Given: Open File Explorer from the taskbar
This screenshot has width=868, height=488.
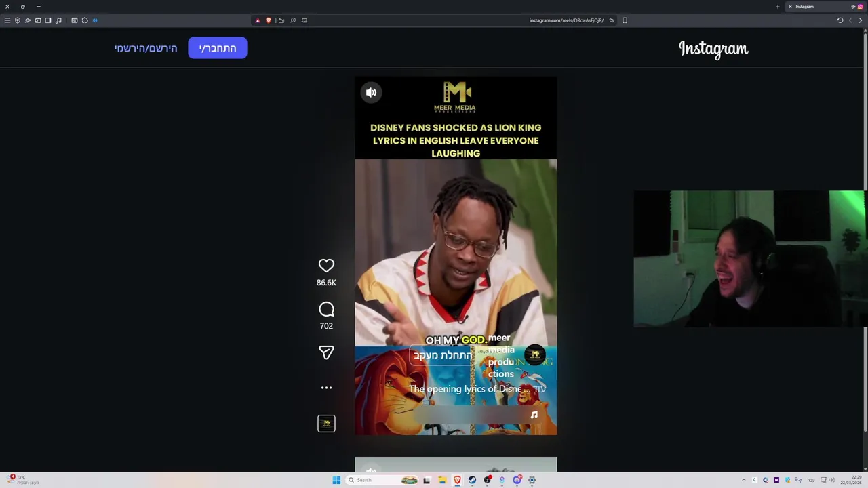Looking at the screenshot, I should [442, 480].
